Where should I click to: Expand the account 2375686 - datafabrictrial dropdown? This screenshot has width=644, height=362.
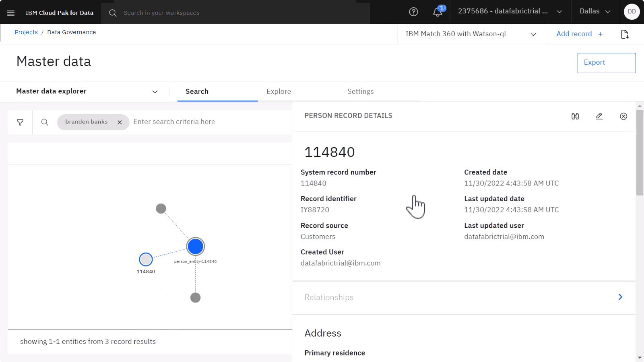click(x=510, y=12)
